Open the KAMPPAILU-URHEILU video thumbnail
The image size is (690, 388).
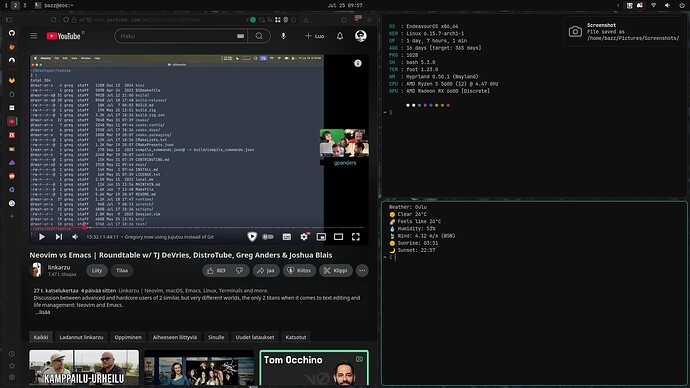[x=84, y=368]
